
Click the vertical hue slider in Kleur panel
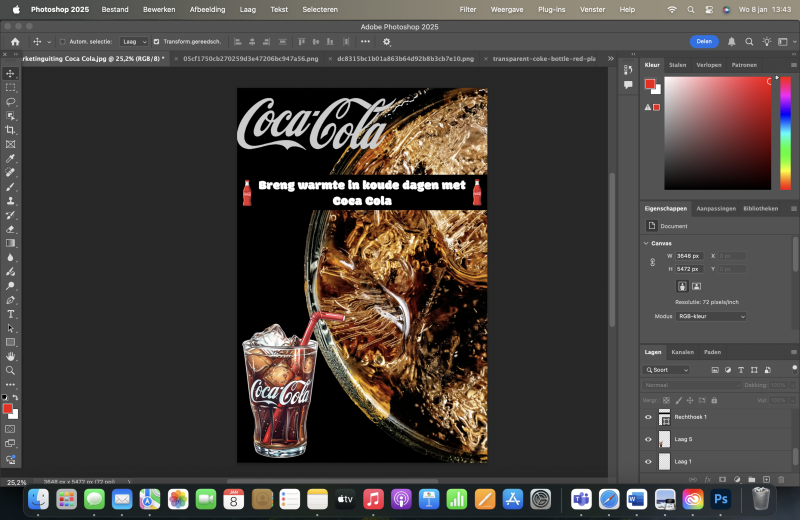point(785,133)
